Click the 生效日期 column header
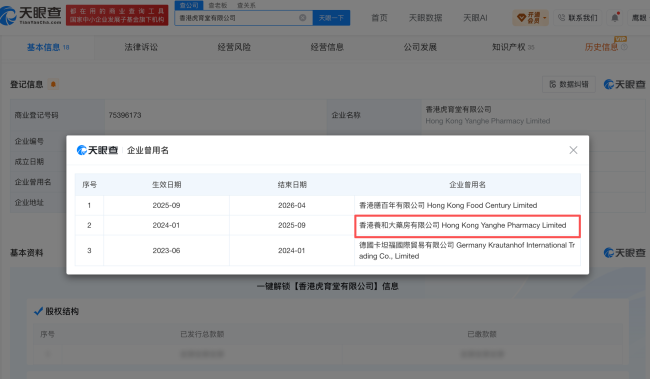 click(166, 185)
